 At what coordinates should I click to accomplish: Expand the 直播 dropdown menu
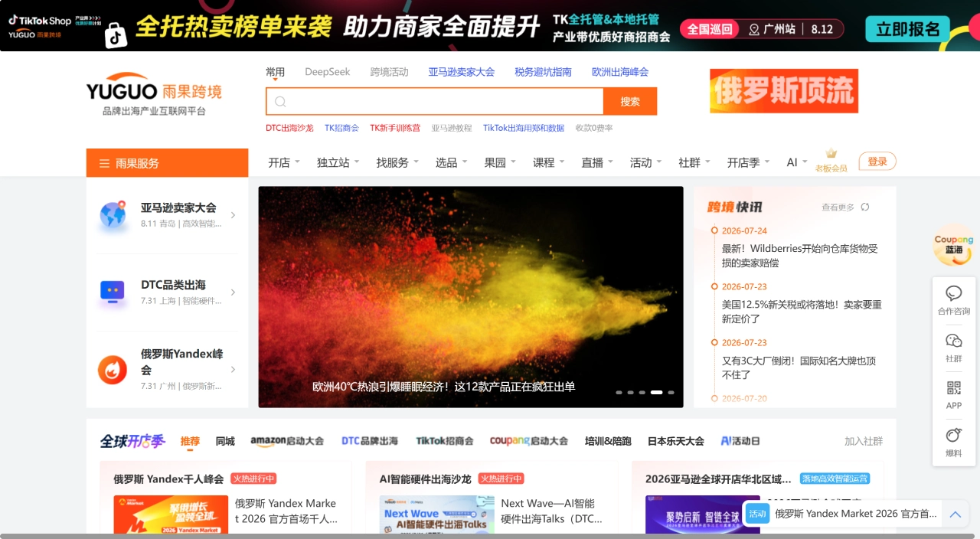(598, 162)
